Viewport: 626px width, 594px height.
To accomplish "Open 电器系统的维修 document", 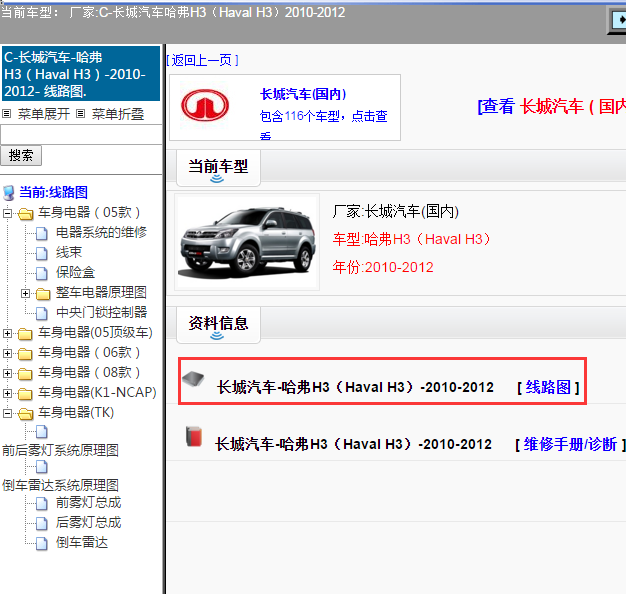I will tap(101, 232).
